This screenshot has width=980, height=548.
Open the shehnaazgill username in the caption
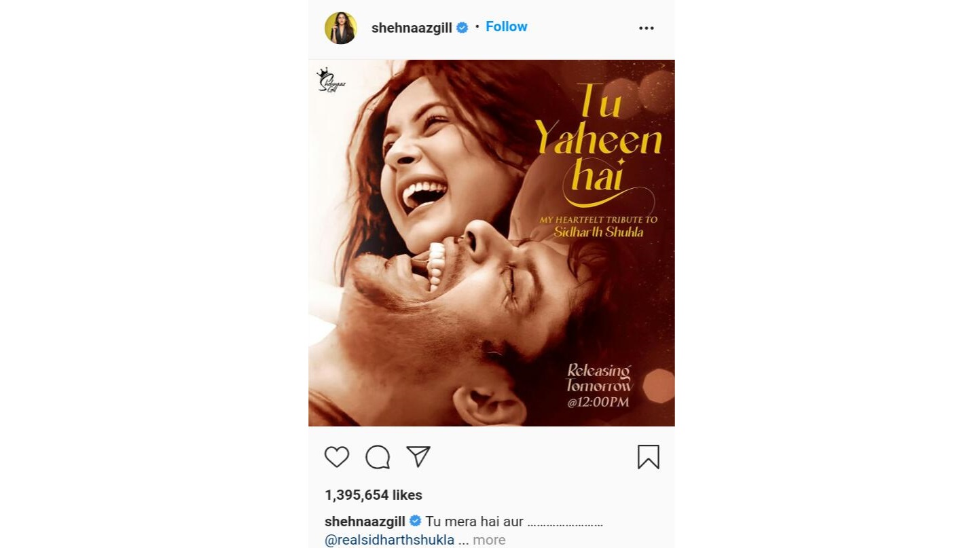click(365, 522)
